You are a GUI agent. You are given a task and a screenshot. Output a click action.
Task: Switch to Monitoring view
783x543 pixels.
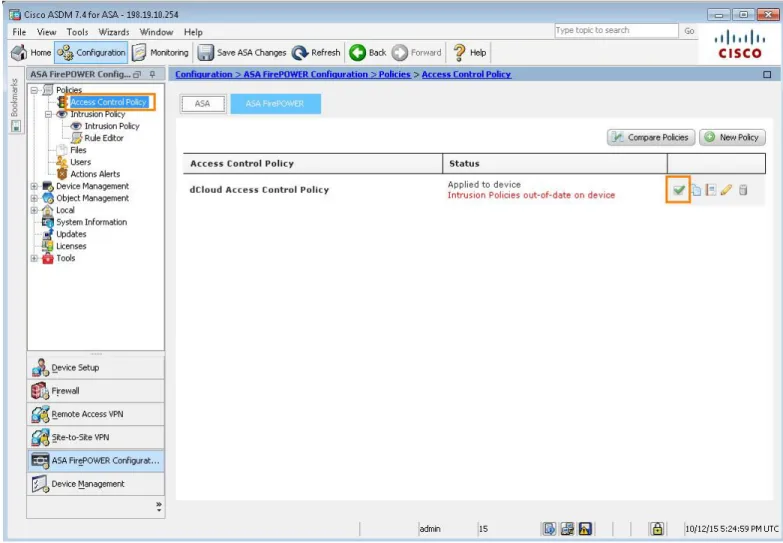coord(160,52)
